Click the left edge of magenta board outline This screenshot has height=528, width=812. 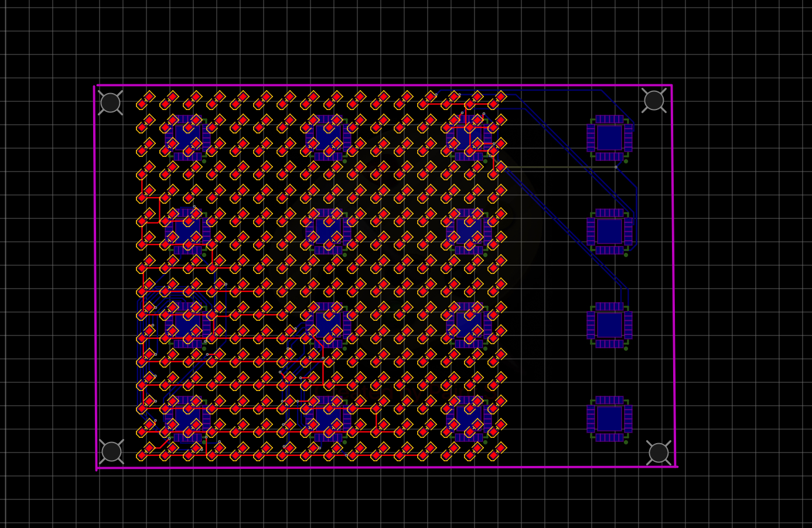click(x=95, y=275)
